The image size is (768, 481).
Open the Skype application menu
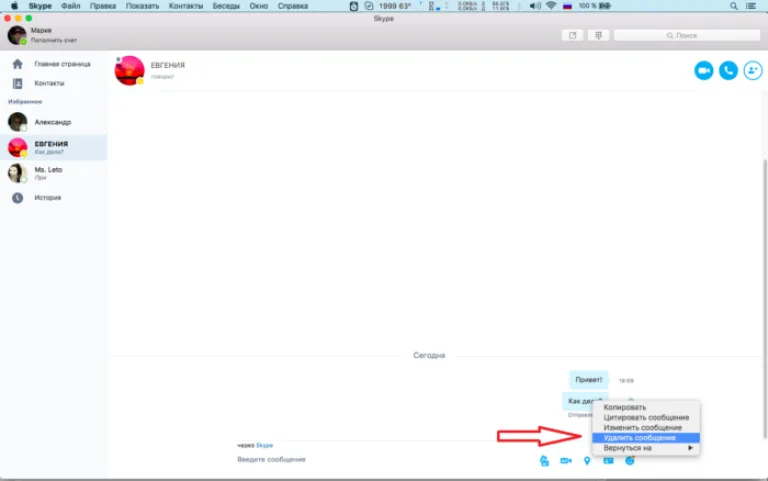pyautogui.click(x=40, y=6)
